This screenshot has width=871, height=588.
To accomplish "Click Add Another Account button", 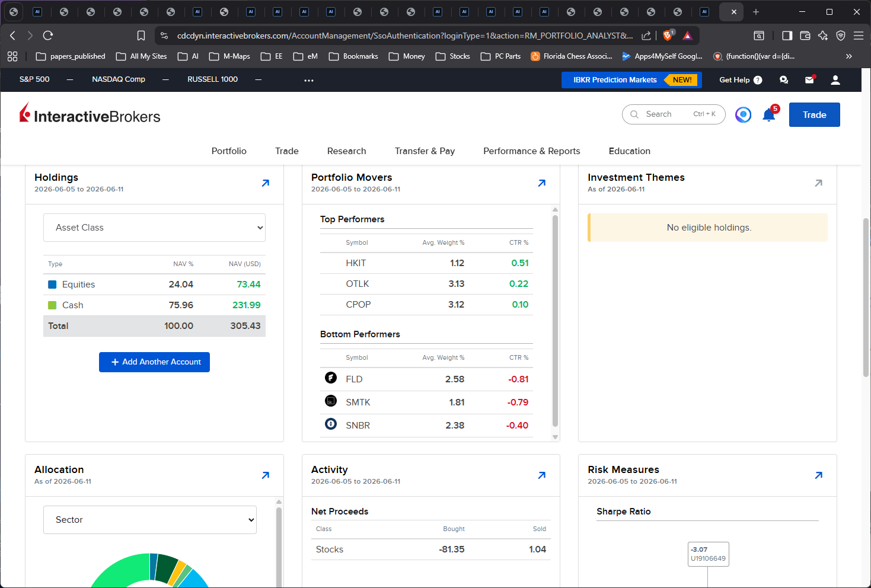I will [154, 362].
